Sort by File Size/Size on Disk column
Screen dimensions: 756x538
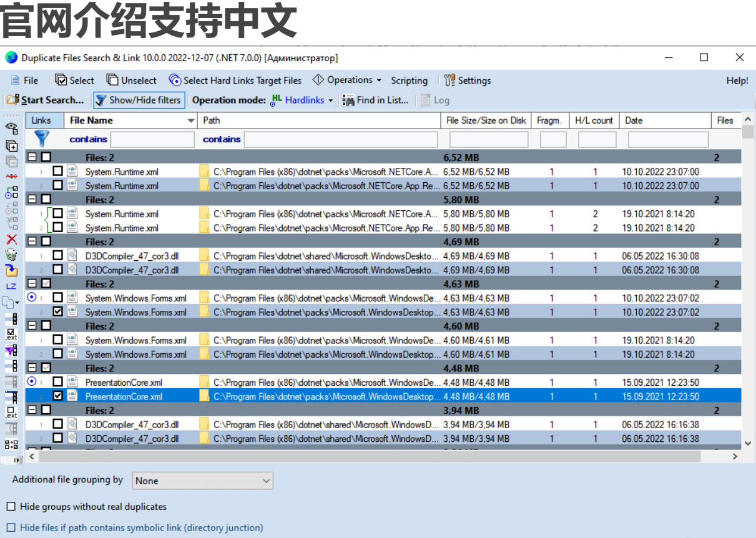pos(486,120)
